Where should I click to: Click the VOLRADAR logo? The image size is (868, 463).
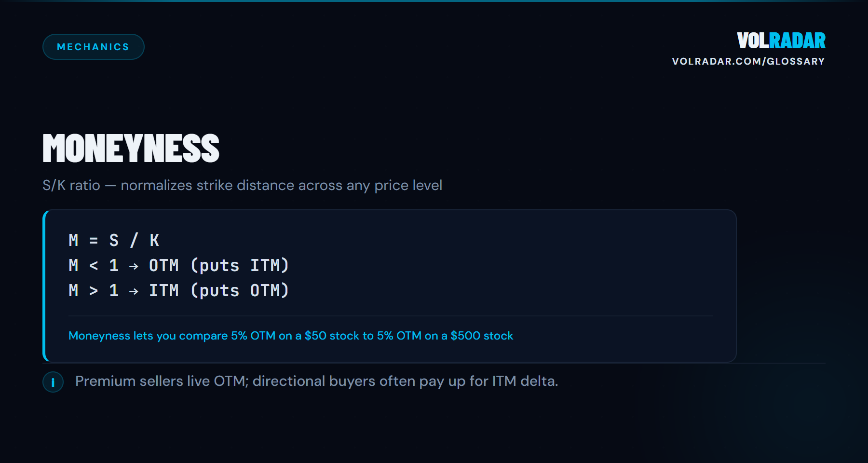click(781, 41)
